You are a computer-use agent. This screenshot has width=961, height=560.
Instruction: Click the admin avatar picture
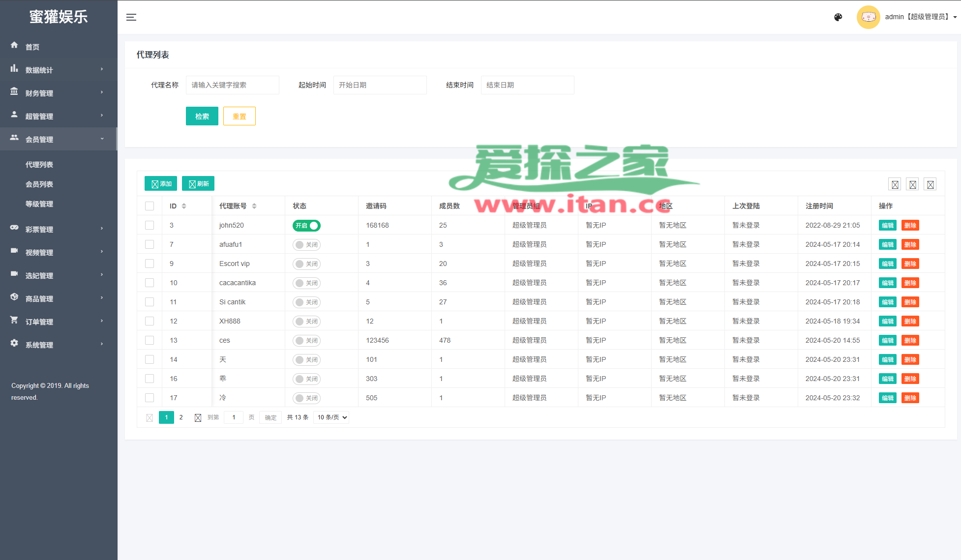pos(868,17)
